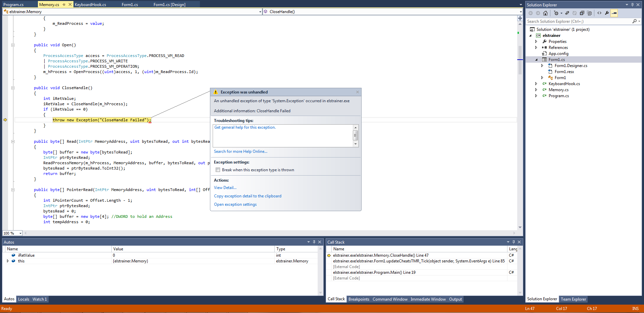Click the View Detail... action link

(225, 188)
